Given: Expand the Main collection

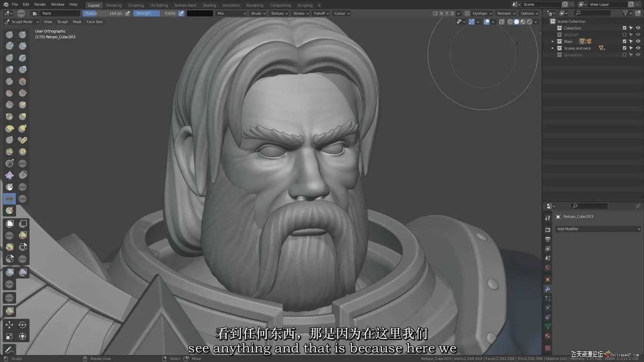Looking at the screenshot, I should (x=552, y=41).
